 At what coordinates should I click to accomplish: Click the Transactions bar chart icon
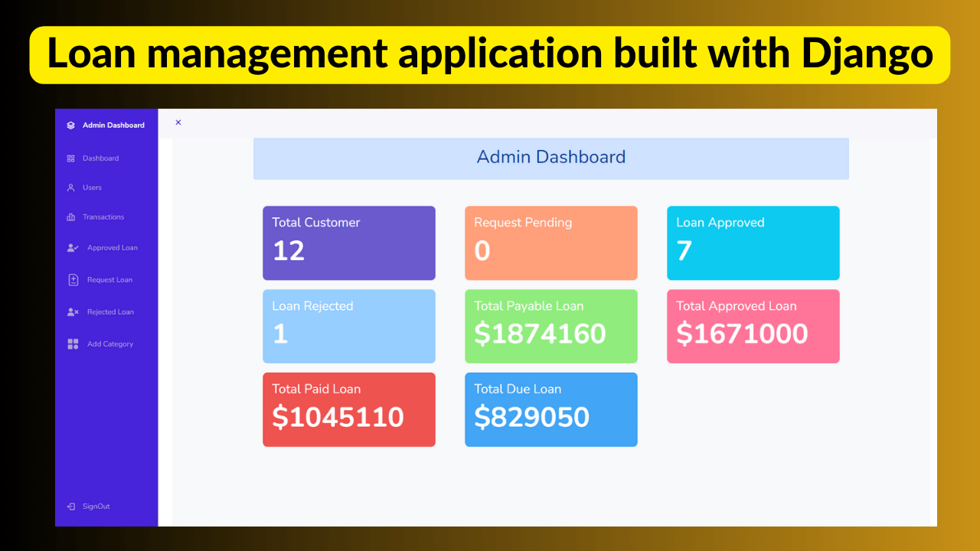tap(71, 217)
